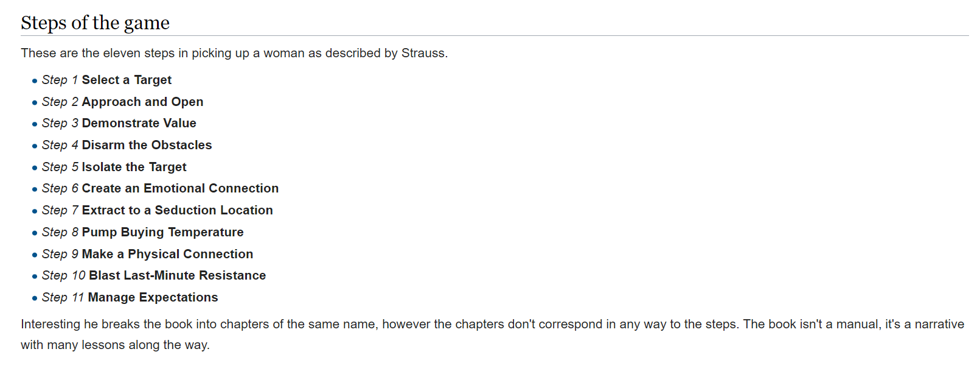
Task: Click 'Blast Last-Minute Resistance' in step 10
Action: [x=177, y=275]
